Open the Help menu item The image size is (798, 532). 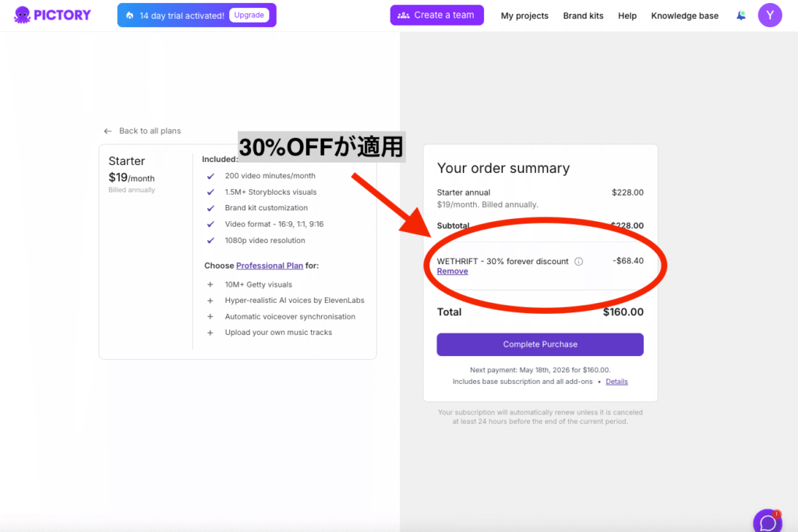tap(627, 16)
